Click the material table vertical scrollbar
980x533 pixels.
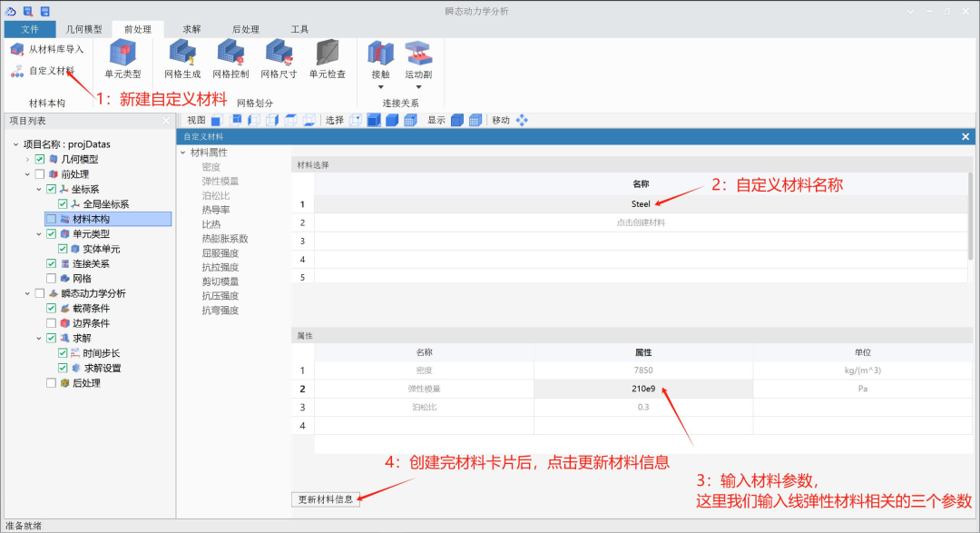(x=970, y=216)
